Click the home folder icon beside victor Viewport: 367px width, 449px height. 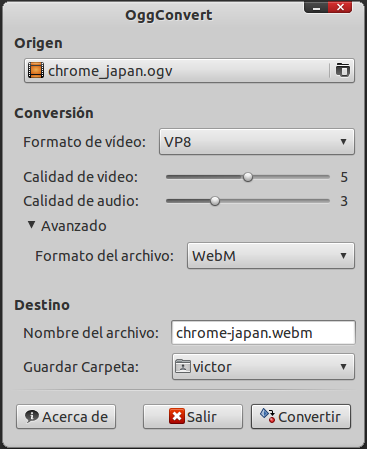(x=183, y=366)
